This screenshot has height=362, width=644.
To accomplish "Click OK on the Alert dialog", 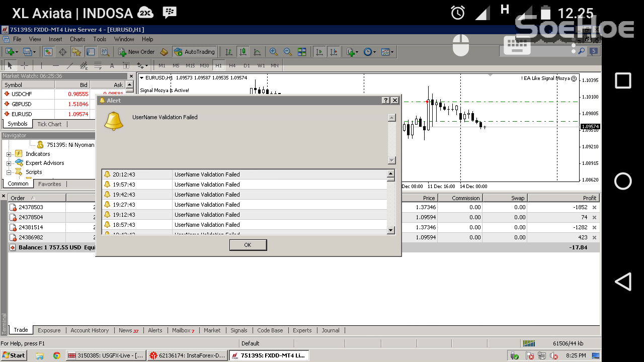I will [248, 245].
